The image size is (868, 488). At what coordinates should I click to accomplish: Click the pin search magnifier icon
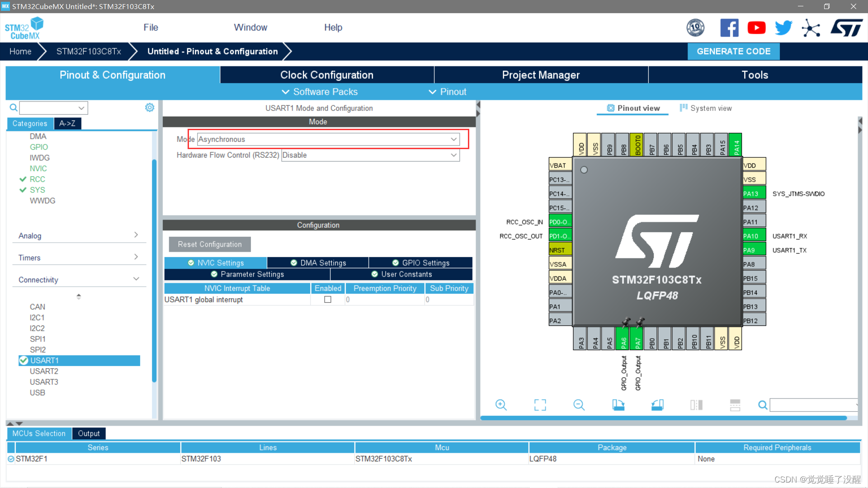click(763, 405)
